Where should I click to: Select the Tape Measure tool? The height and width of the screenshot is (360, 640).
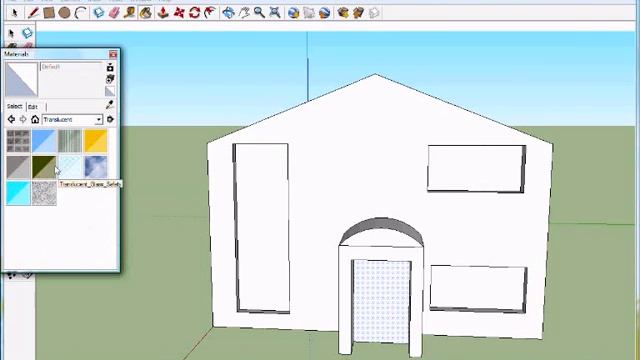130,13
